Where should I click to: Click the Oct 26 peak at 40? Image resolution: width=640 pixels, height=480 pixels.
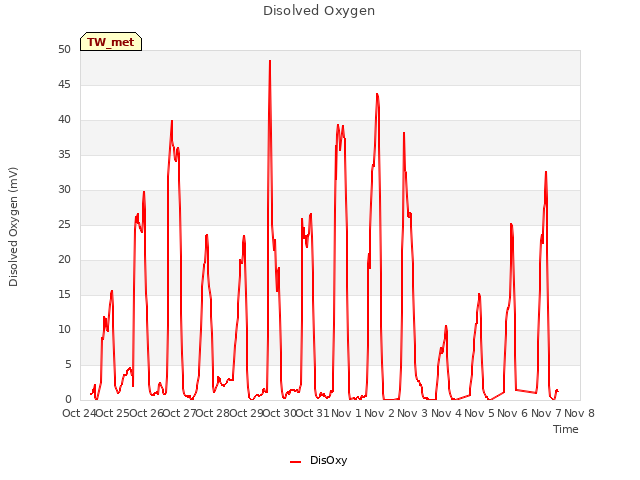[x=172, y=121]
